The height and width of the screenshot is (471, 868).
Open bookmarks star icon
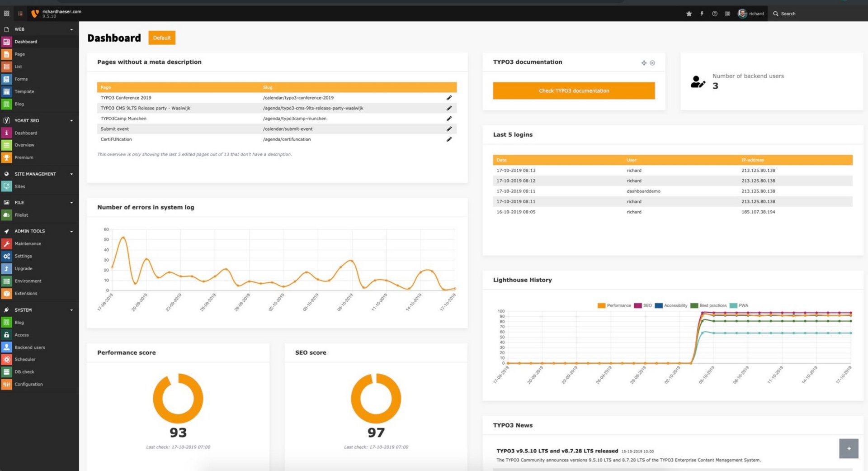pos(689,14)
